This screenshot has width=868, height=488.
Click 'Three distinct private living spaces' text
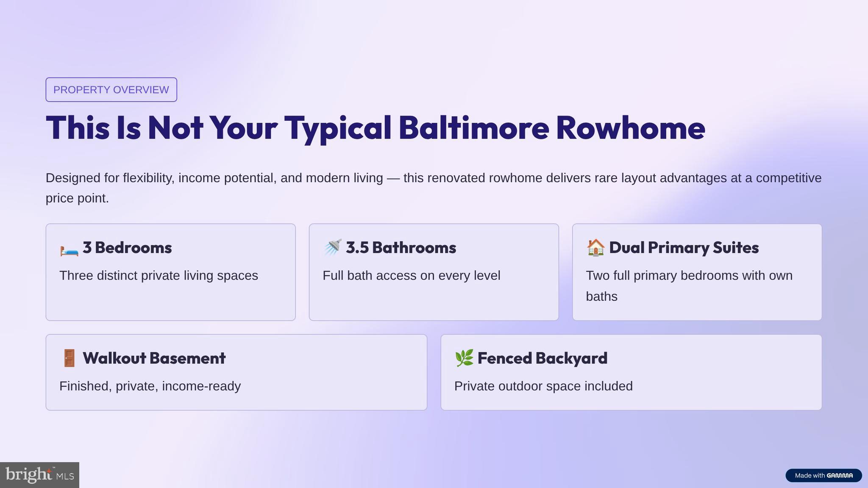[159, 276]
